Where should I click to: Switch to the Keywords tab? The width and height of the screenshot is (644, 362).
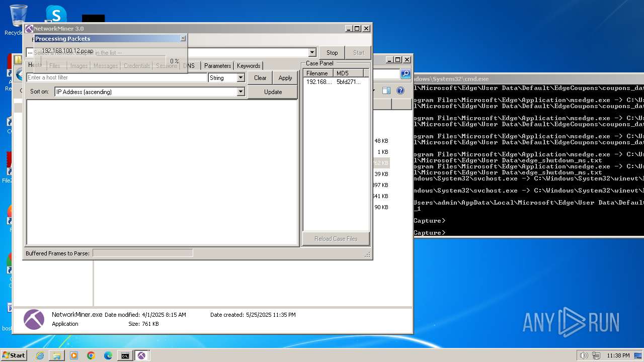point(249,66)
